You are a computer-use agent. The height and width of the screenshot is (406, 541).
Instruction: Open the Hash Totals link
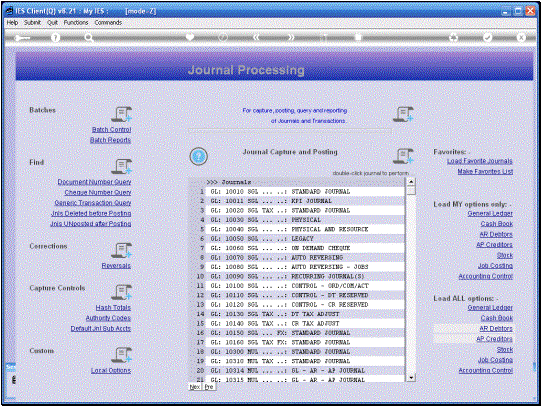(x=113, y=307)
